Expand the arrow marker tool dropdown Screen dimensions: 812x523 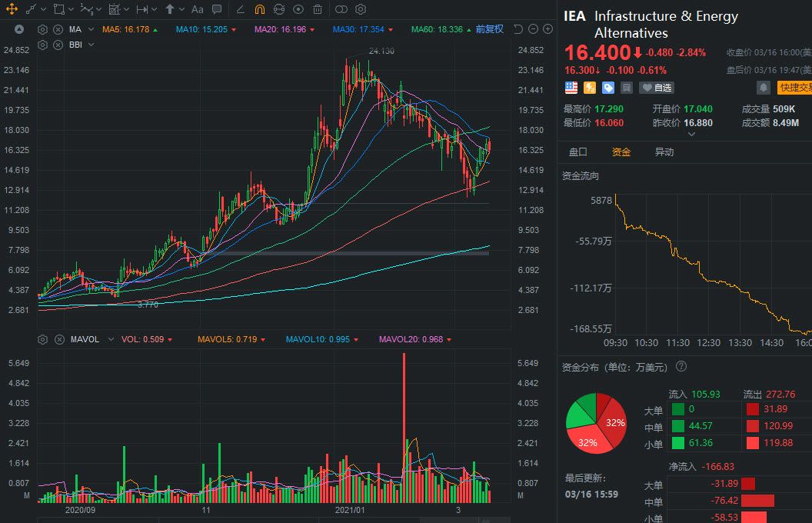coord(181,9)
